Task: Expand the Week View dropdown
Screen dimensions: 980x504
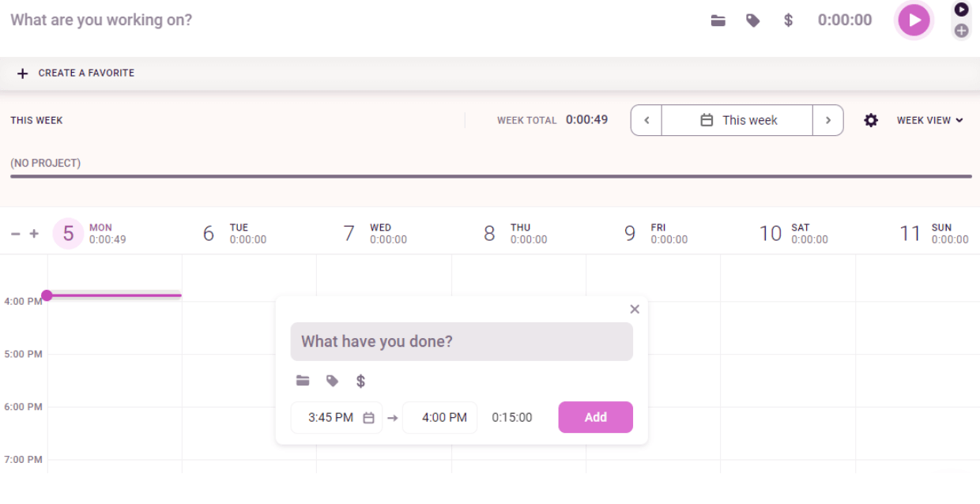Action: (x=929, y=120)
